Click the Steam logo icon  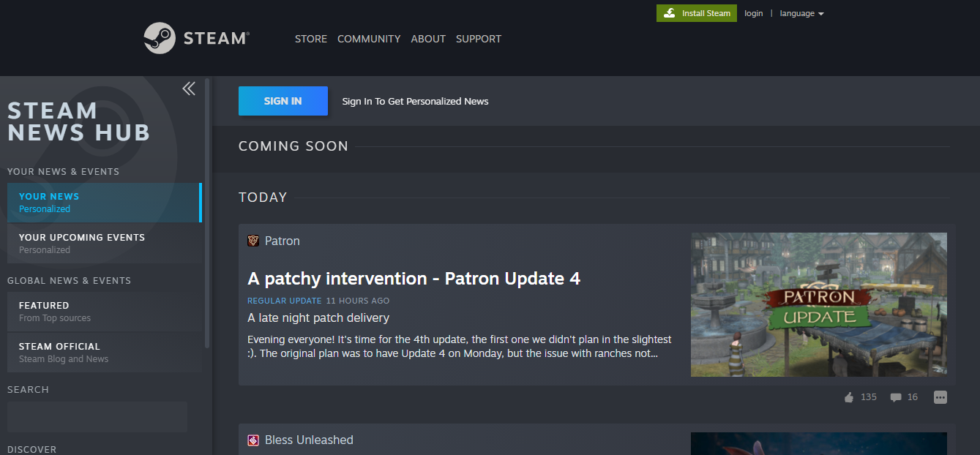pyautogui.click(x=159, y=38)
